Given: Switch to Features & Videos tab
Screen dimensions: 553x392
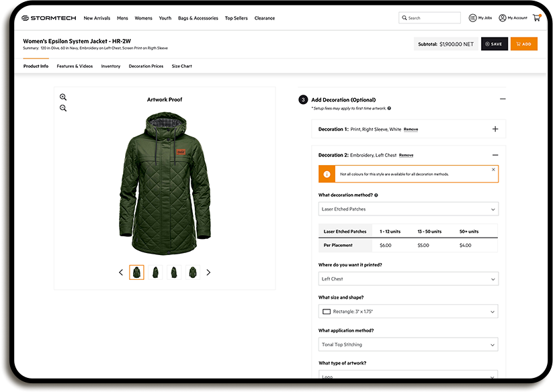Looking at the screenshot, I should click(x=75, y=66).
